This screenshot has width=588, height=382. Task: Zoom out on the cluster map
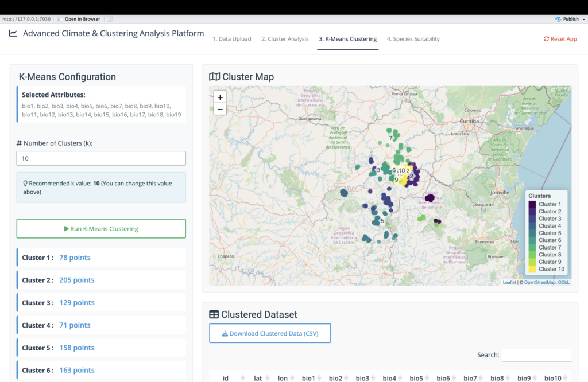pos(220,110)
